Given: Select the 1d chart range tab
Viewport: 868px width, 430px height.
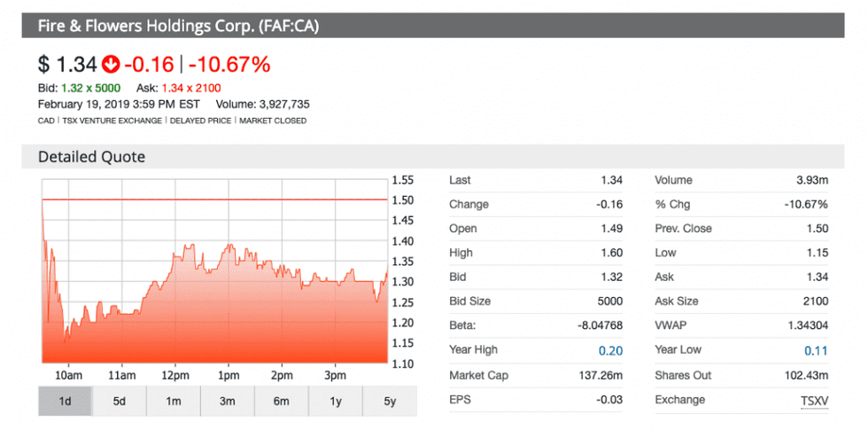Looking at the screenshot, I should coord(65,401).
